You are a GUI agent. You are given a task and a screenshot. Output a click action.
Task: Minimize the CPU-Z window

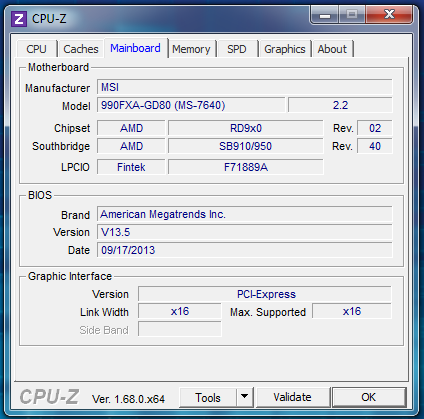click(x=325, y=15)
